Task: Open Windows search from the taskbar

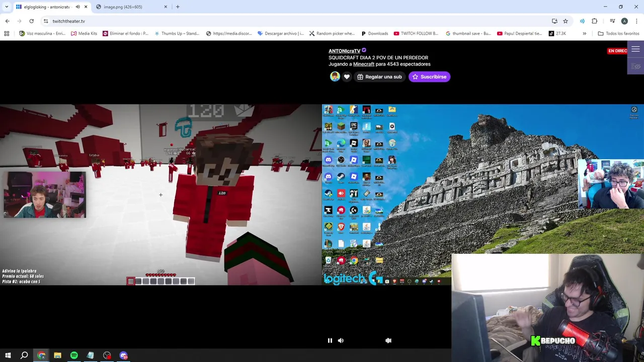Action: coord(24,355)
